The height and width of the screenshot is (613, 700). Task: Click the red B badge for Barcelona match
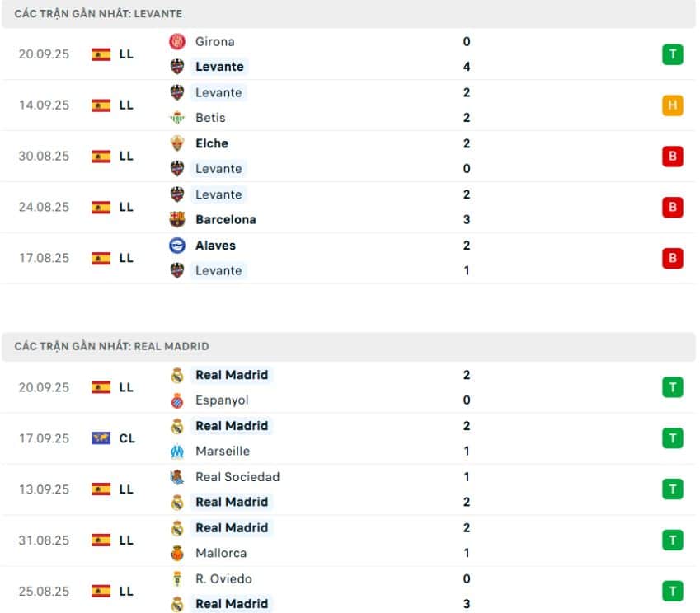(x=672, y=207)
